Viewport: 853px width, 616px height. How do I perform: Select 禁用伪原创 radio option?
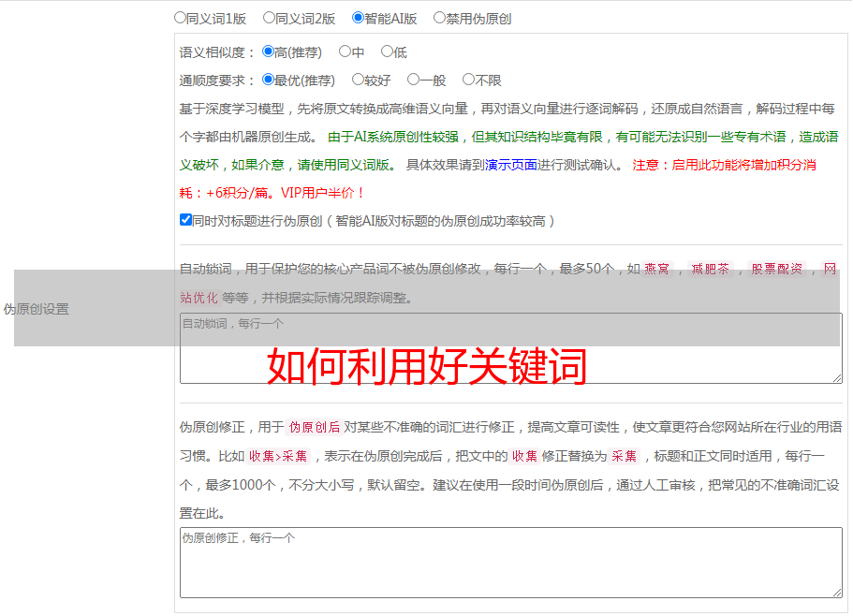click(x=439, y=18)
